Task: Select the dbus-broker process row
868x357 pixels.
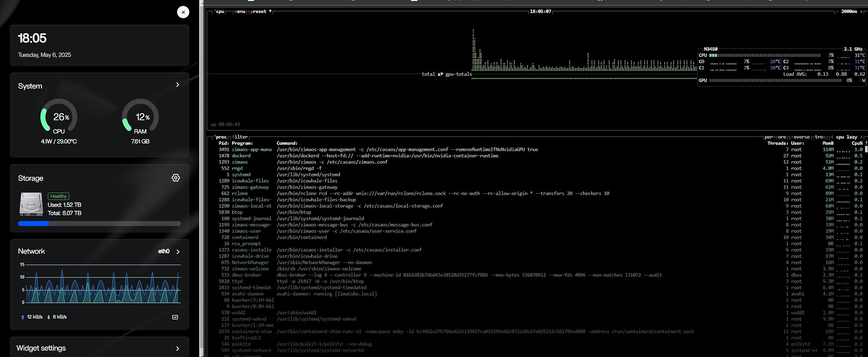Action: pos(537,275)
